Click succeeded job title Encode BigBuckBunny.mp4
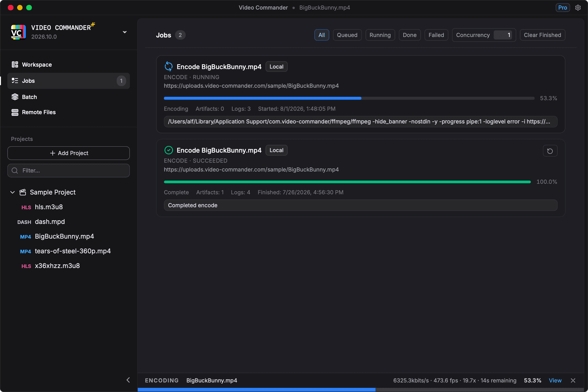Screen dimensions: 588x392 click(x=219, y=150)
